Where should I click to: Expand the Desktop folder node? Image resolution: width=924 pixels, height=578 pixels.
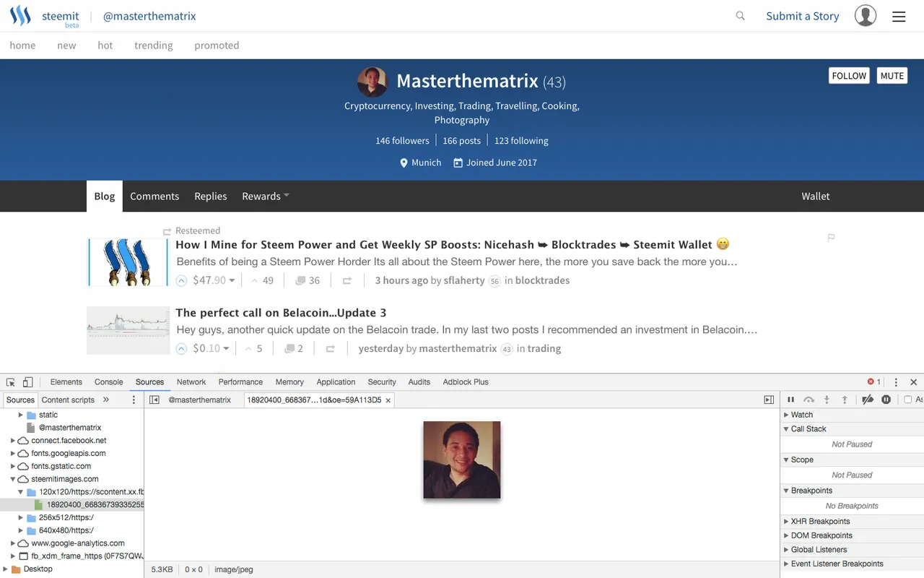pyautogui.click(x=5, y=569)
